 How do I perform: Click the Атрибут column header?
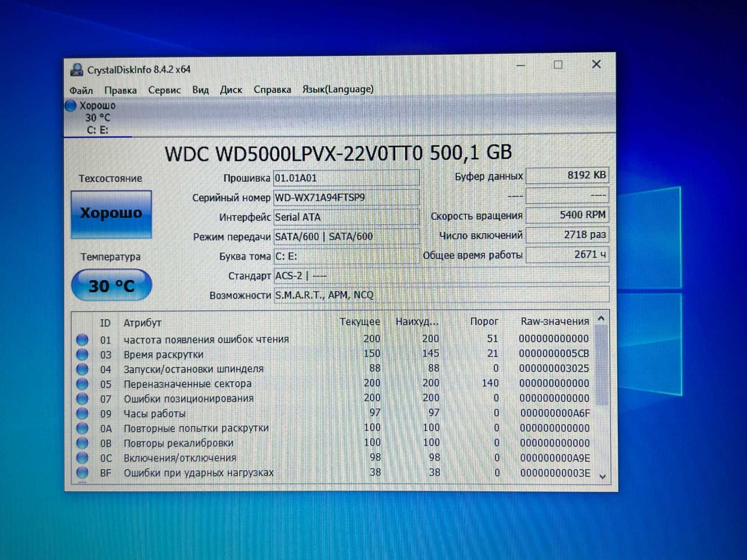coord(142,323)
